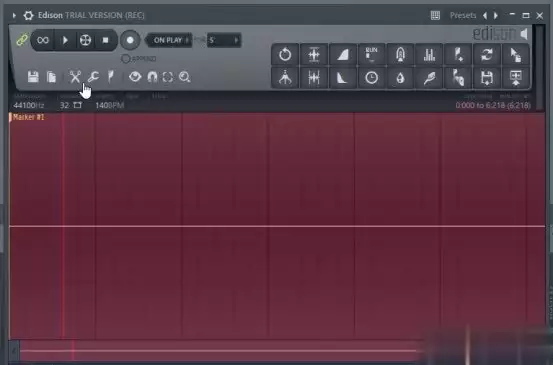553x365 pixels.
Task: Expand the plugin options arrow beside gear
Action: [14, 15]
